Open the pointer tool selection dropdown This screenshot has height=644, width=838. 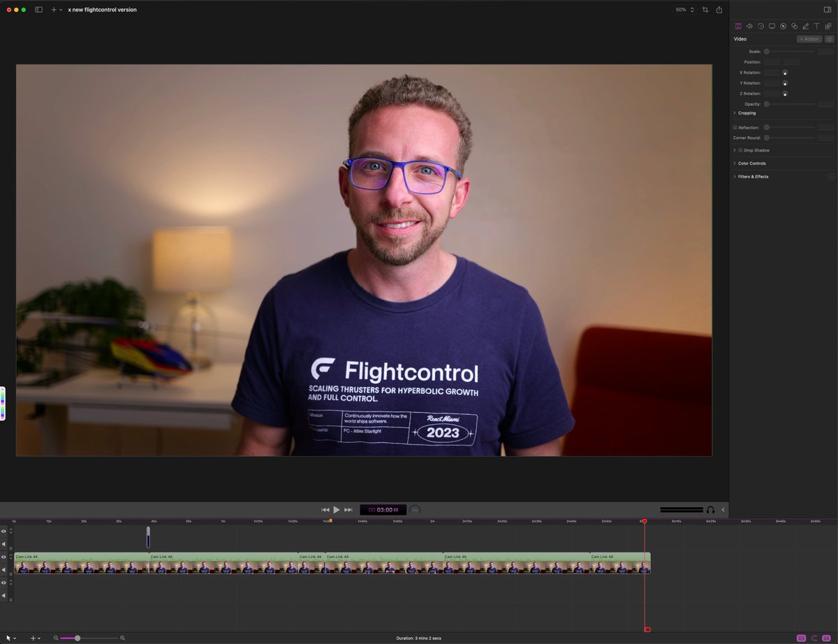point(11,638)
